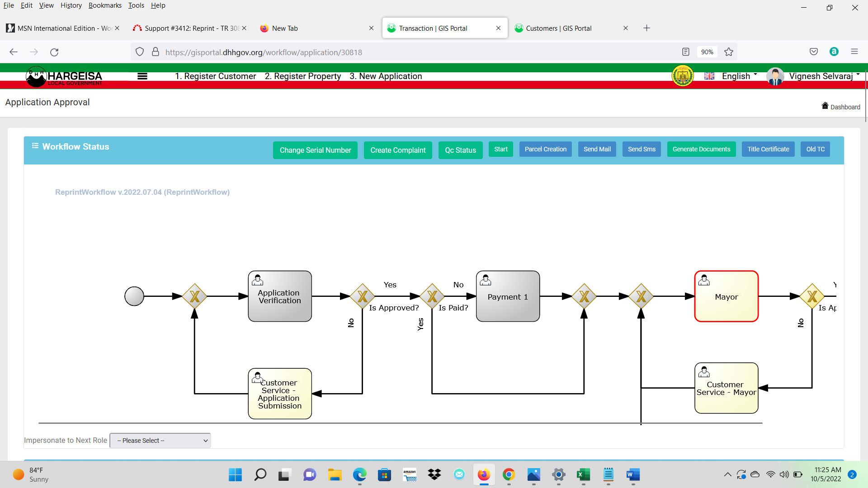Click the yellow municipality emblem in the header
The image size is (868, 488).
pyautogui.click(x=683, y=76)
